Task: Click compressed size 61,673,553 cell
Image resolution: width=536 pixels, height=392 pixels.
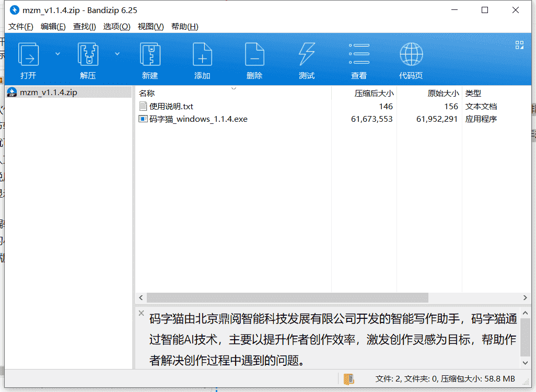Action: 371,119
